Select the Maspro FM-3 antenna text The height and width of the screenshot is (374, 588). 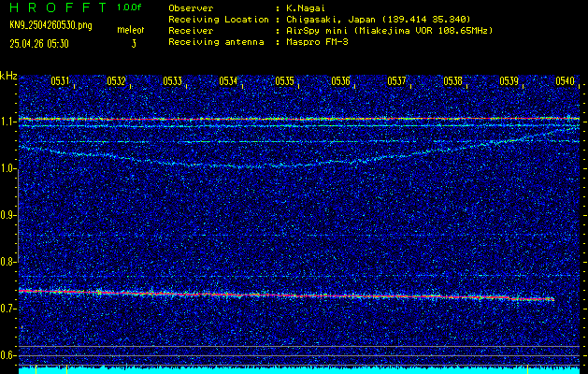[317, 42]
